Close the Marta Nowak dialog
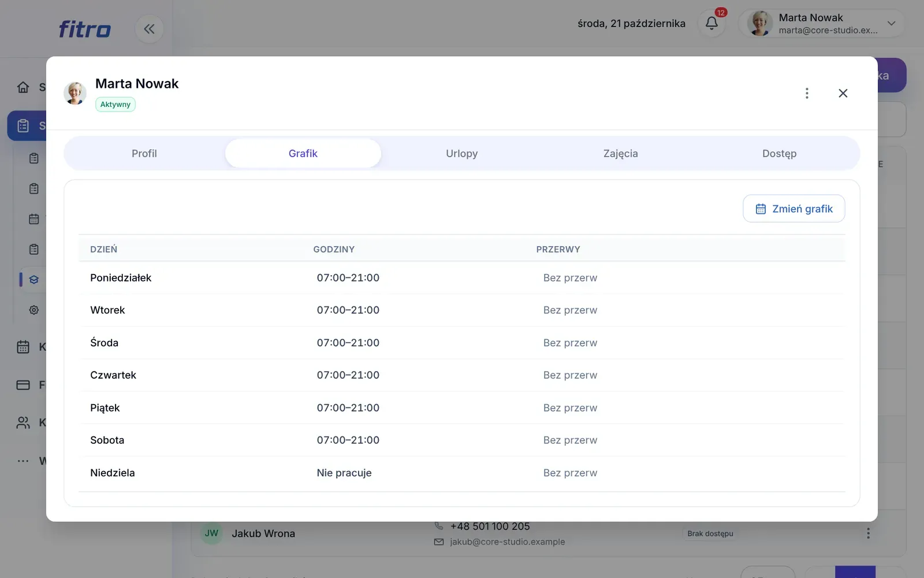The width and height of the screenshot is (924, 578). pyautogui.click(x=843, y=93)
